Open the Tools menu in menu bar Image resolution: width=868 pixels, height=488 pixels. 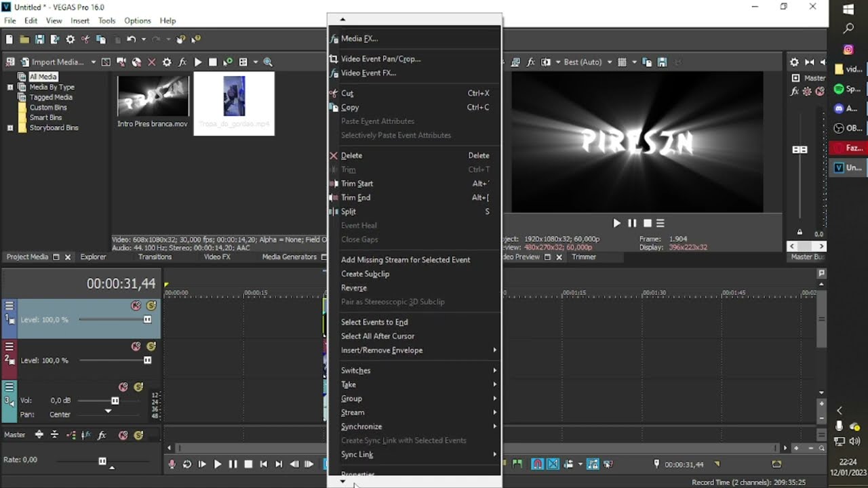pos(106,21)
